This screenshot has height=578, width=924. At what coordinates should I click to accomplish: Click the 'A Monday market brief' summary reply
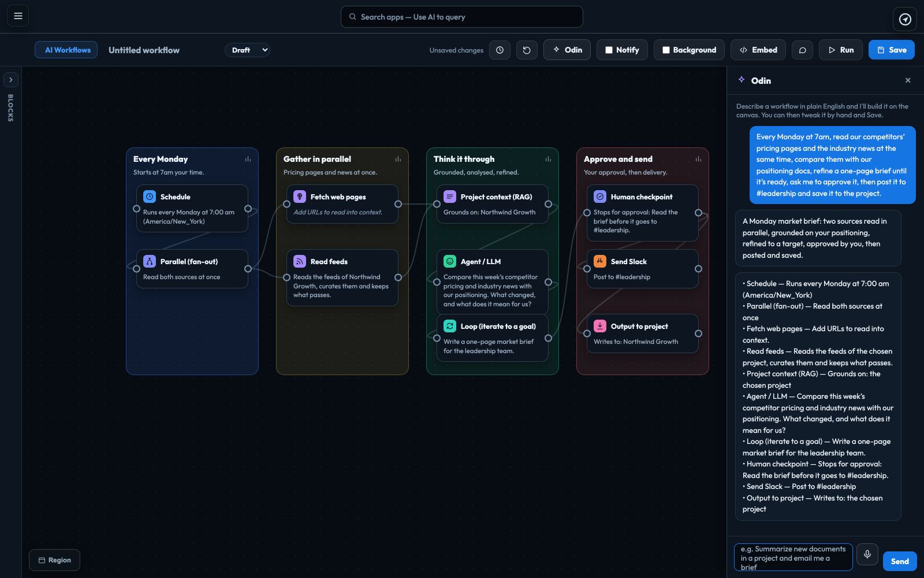click(x=818, y=238)
